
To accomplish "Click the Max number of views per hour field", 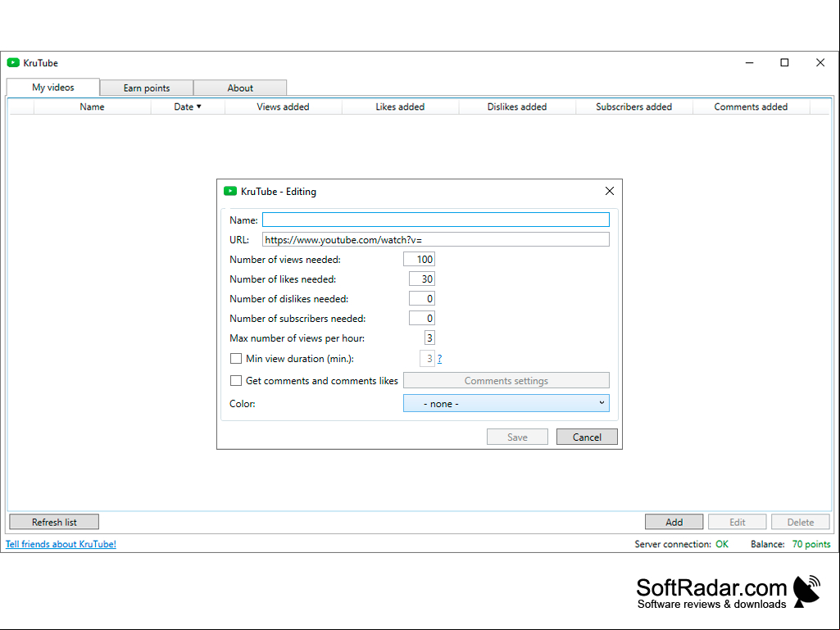I will pyautogui.click(x=429, y=338).
